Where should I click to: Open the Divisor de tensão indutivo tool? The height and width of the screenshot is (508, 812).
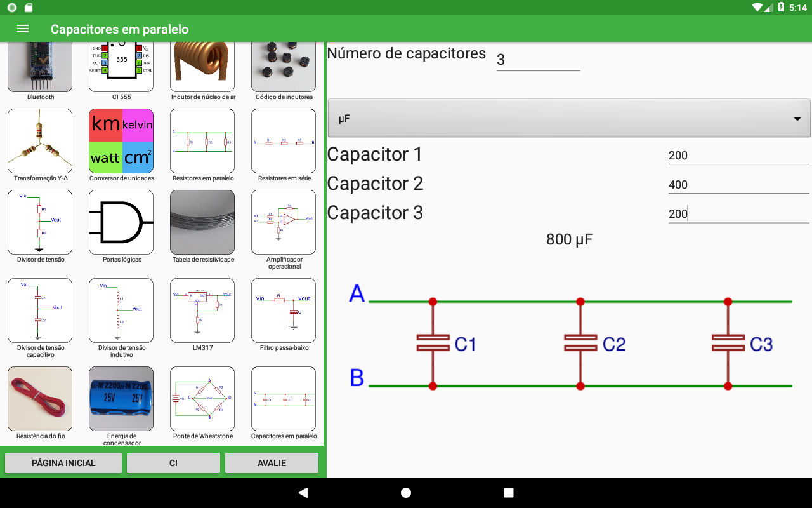coord(121,311)
